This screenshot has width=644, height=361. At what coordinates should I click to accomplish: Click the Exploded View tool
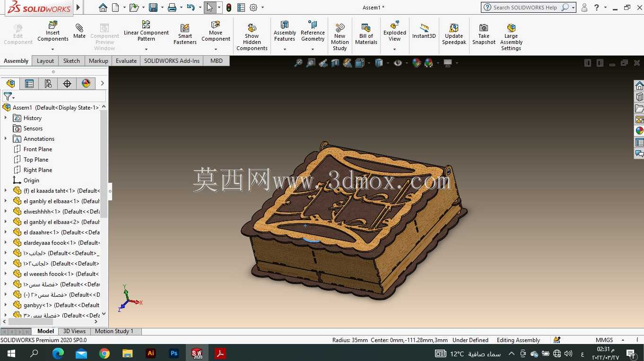pyautogui.click(x=395, y=31)
